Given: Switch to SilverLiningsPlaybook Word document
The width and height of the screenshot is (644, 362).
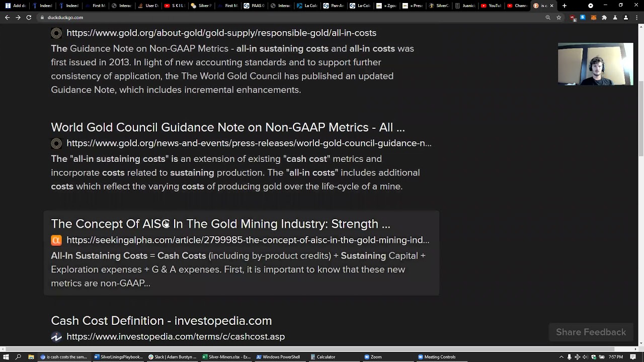Looking at the screenshot, I should click(x=119, y=357).
